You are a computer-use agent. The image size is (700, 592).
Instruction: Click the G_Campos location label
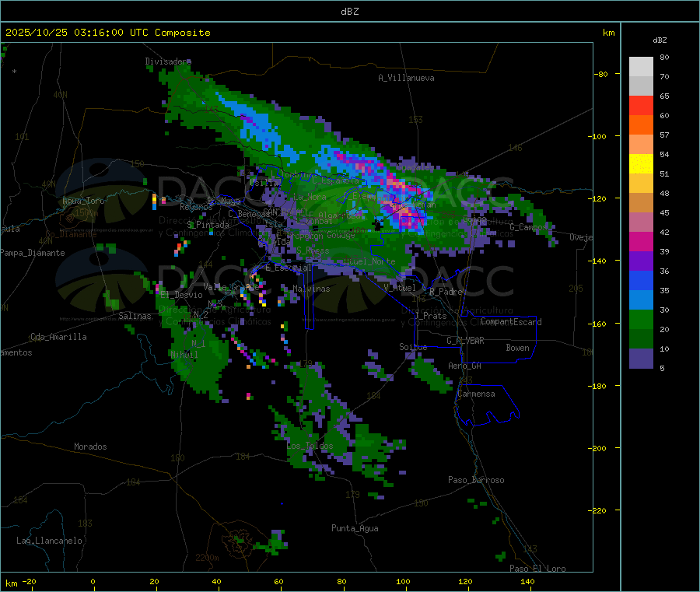pyautogui.click(x=529, y=227)
